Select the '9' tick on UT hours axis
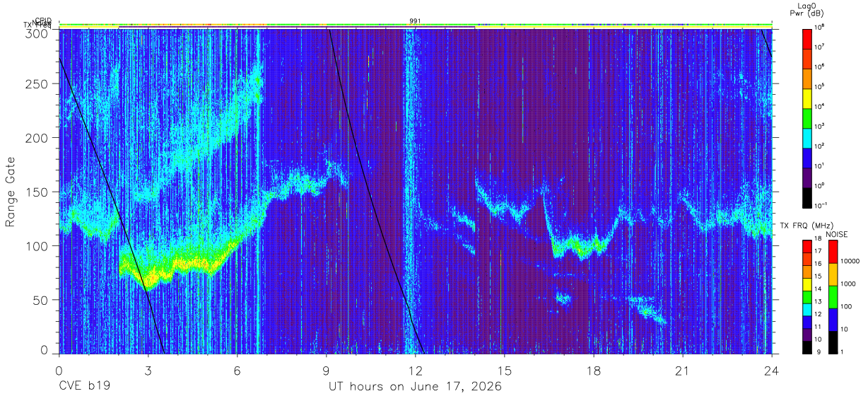The image size is (868, 401). pyautogui.click(x=327, y=371)
